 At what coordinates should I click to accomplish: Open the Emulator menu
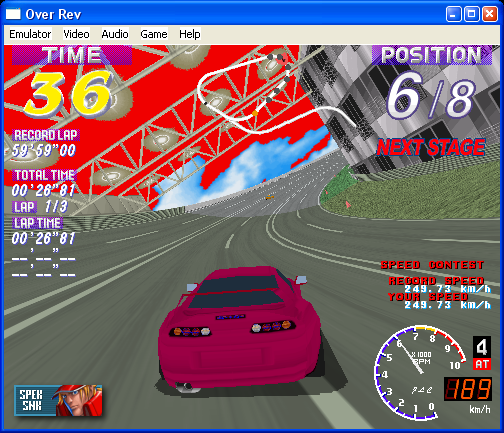coord(30,34)
